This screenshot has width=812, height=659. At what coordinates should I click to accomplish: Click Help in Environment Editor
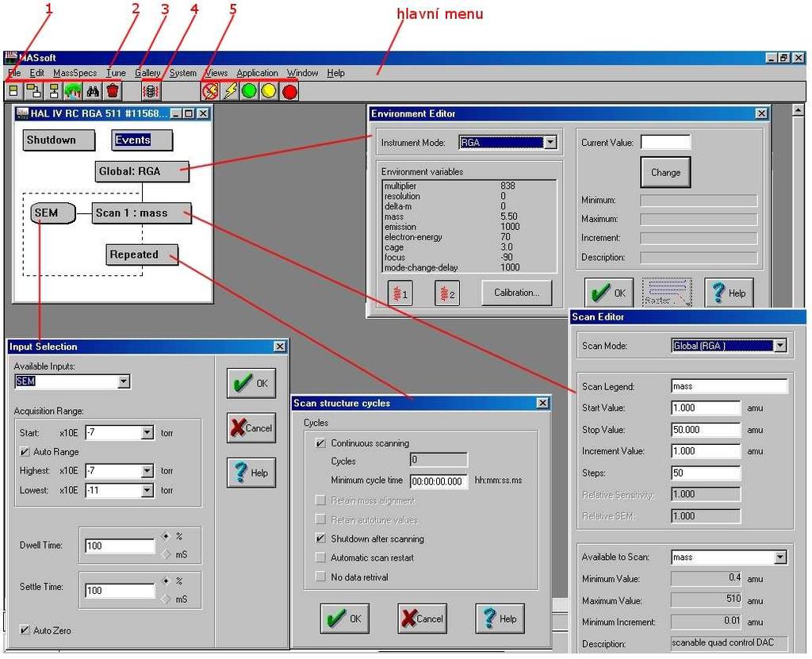(x=729, y=293)
